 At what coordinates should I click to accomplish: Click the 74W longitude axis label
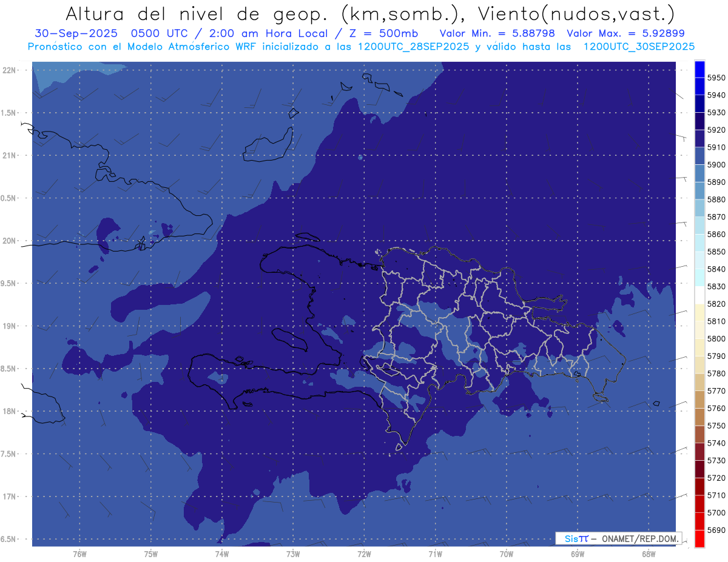click(222, 554)
